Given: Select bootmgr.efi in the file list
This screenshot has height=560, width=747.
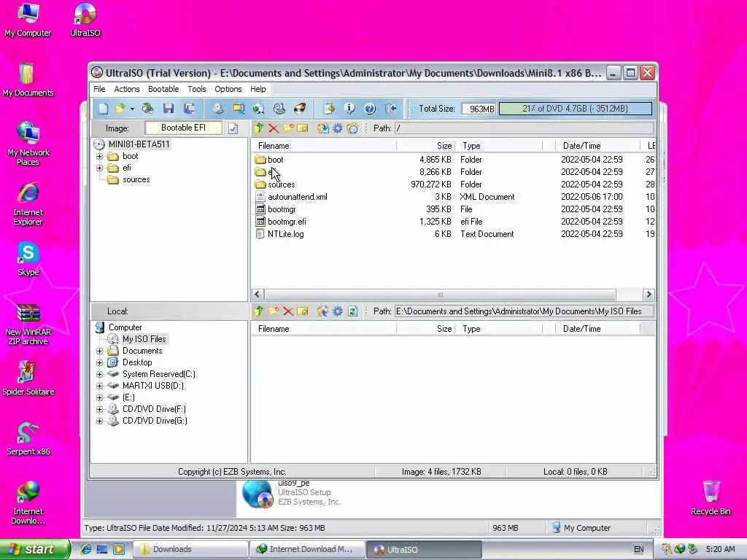Looking at the screenshot, I should click(x=287, y=222).
